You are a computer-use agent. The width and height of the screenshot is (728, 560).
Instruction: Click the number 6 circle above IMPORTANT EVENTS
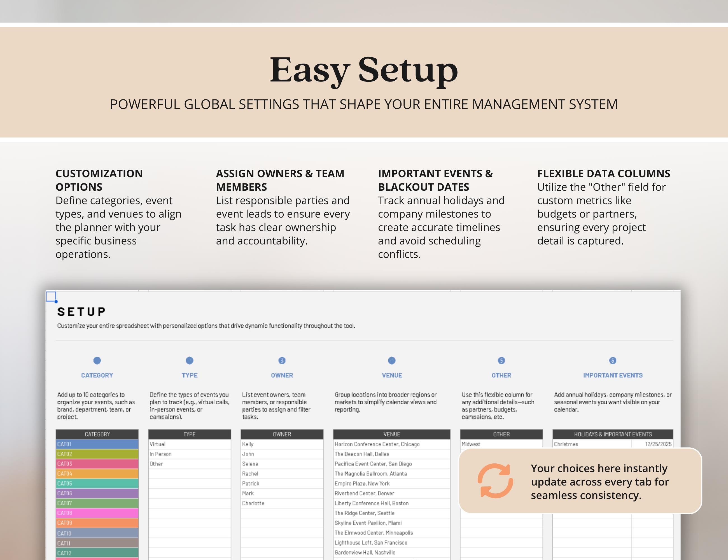click(613, 360)
